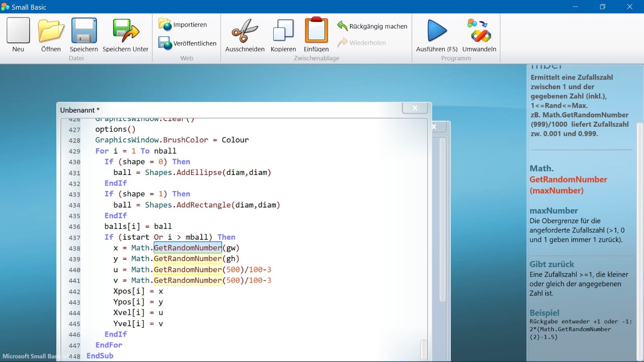Click the Small Basic logo in title bar
Image resolution: width=644 pixels, height=362 pixels.
(5, 7)
